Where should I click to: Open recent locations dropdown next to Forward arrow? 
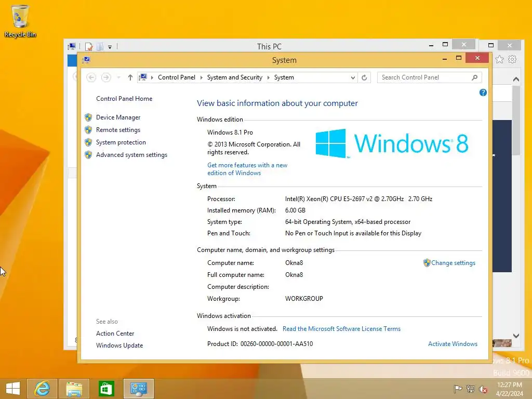click(x=118, y=78)
